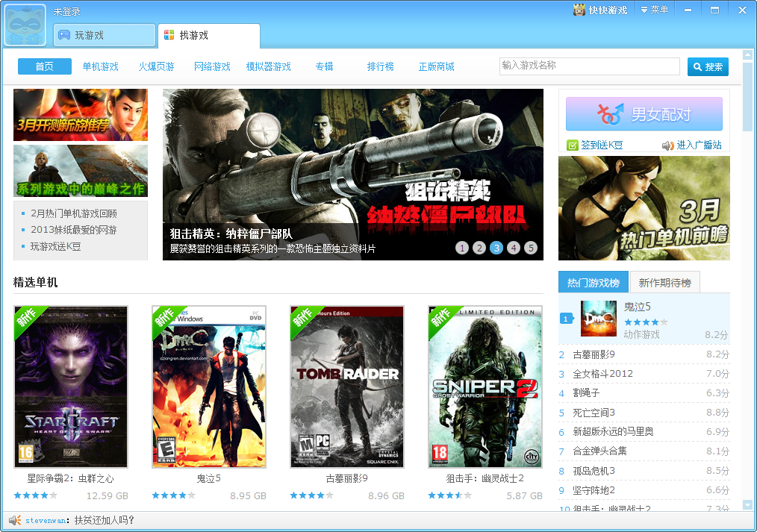
Task: Click the 搜索 search button
Action: coord(708,66)
